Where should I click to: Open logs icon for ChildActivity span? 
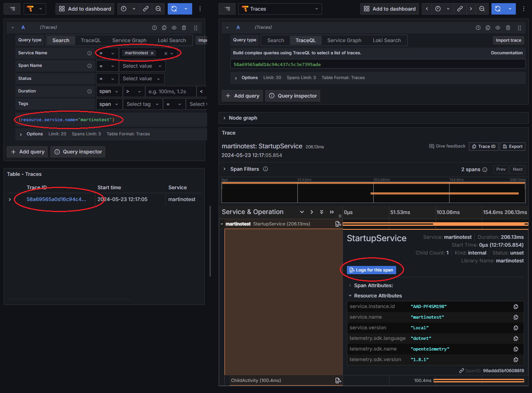338,380
